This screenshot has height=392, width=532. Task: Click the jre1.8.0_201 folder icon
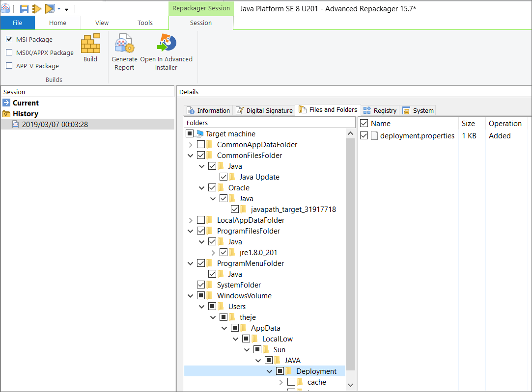pos(232,252)
